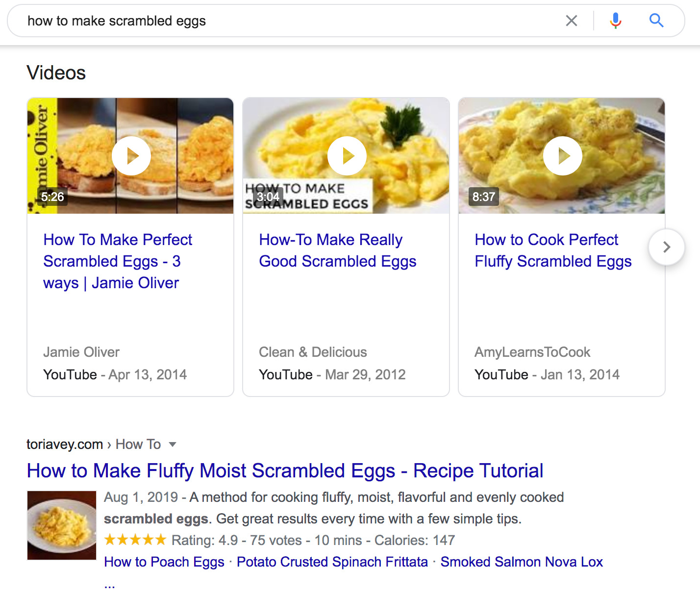Click the blue search magnifier icon
The image size is (700, 595).
(x=656, y=21)
